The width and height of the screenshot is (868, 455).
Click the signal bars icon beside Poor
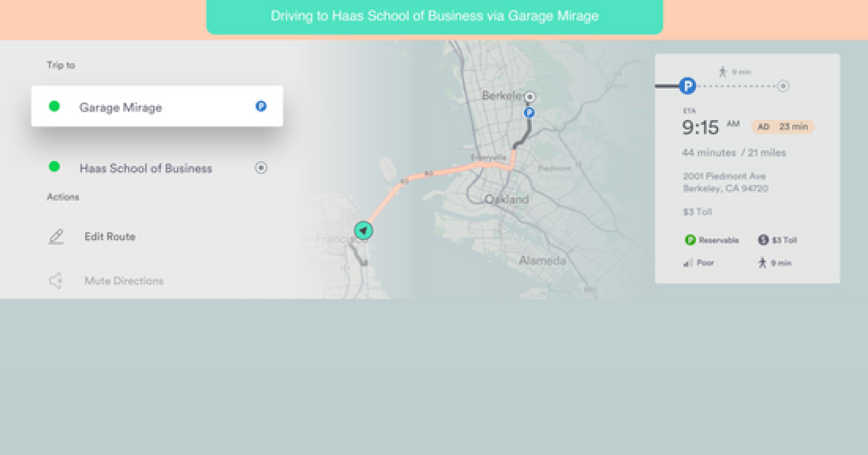[x=688, y=263]
